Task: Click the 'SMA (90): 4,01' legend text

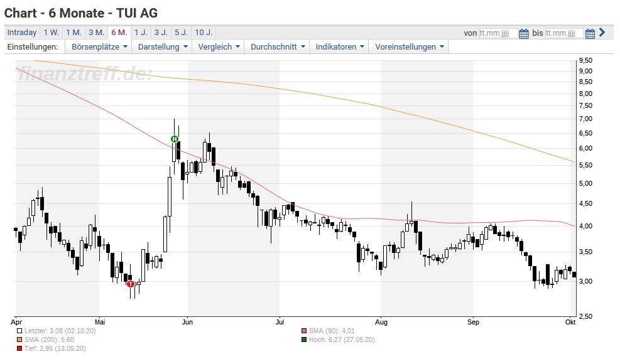Action: pyautogui.click(x=332, y=331)
